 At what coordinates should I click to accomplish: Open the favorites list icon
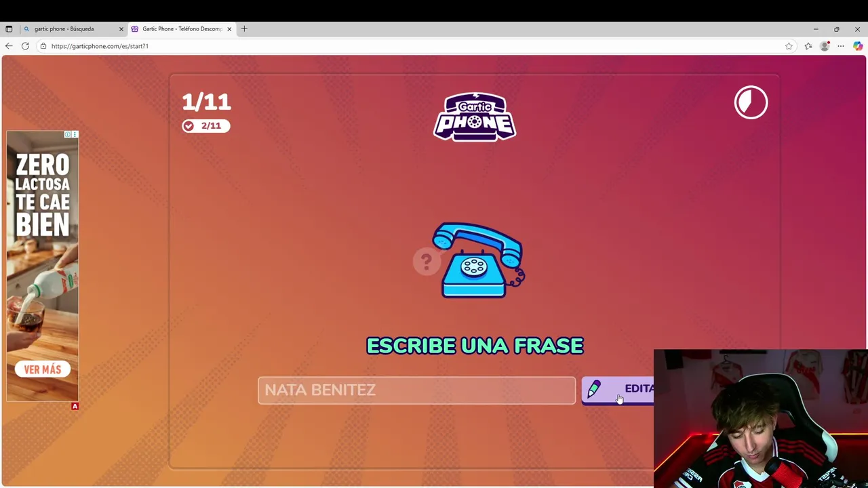pos(808,46)
